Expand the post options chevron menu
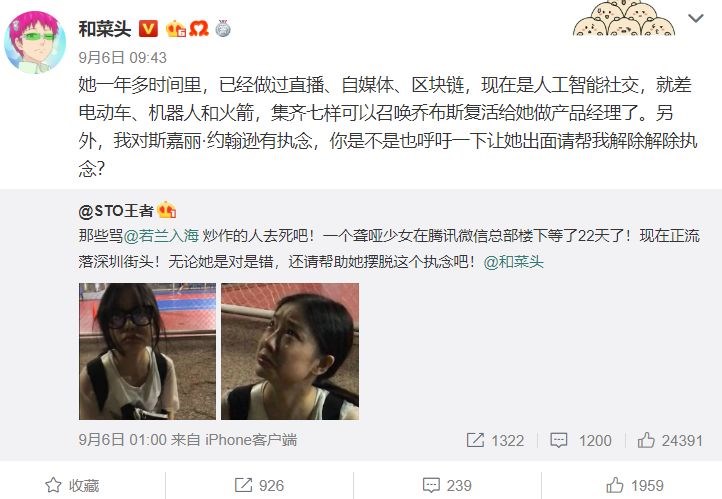The image size is (722, 499). 695,18
